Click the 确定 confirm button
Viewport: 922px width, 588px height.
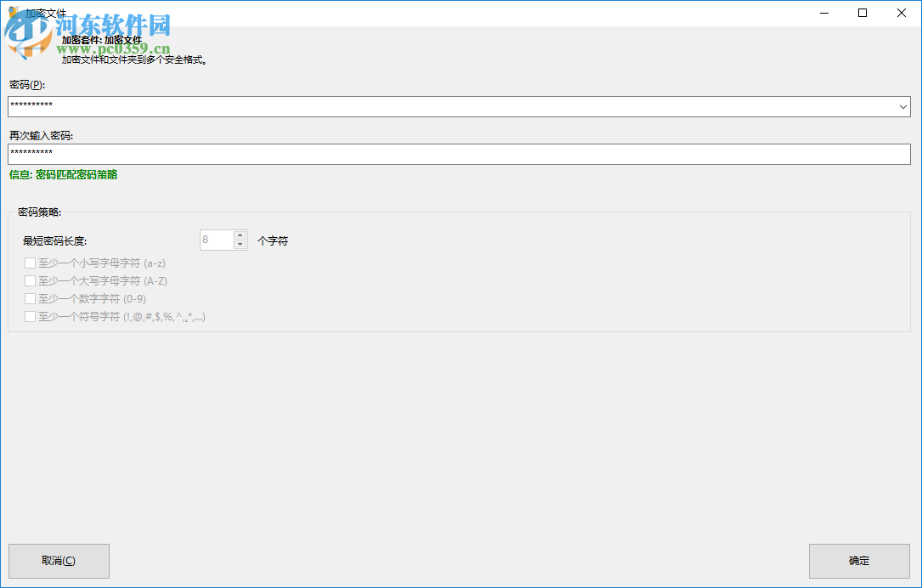pos(858,561)
